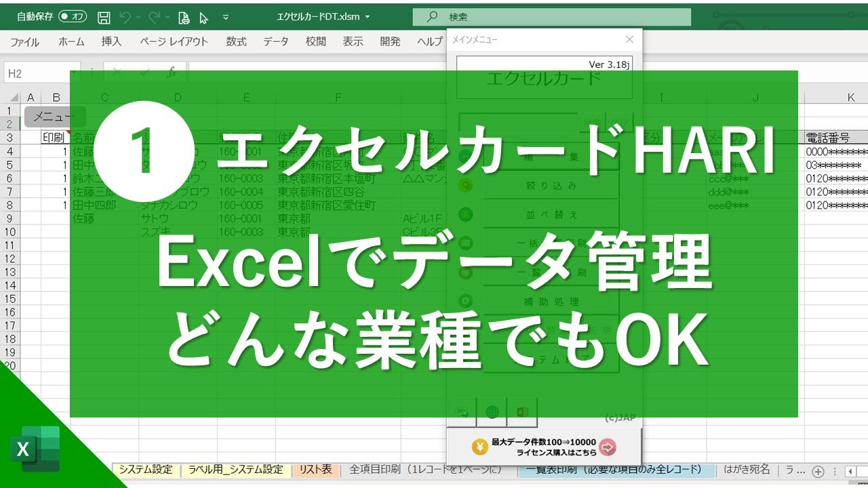Open the 校閲 ribbon tab
868x488 pixels.
[x=316, y=41]
